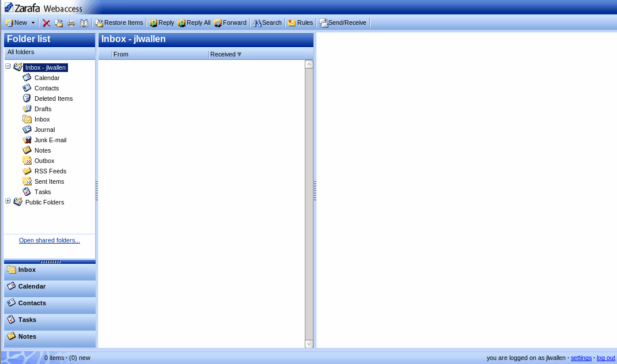Click the Outbox folder icon
Viewport: 617px width, 364px height.
click(x=27, y=161)
